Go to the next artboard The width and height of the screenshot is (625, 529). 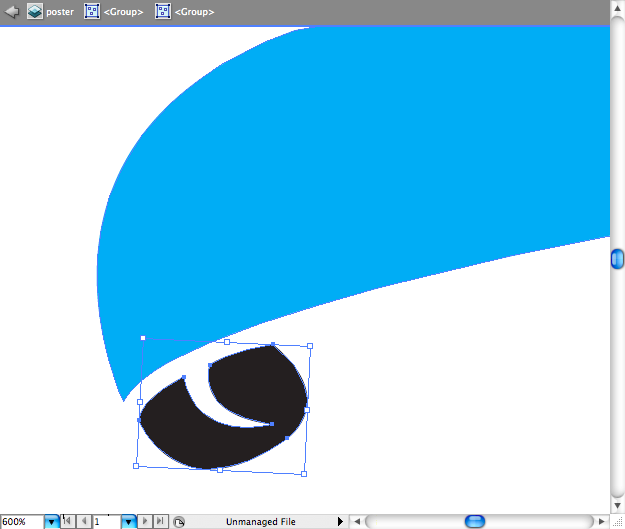coord(145,521)
